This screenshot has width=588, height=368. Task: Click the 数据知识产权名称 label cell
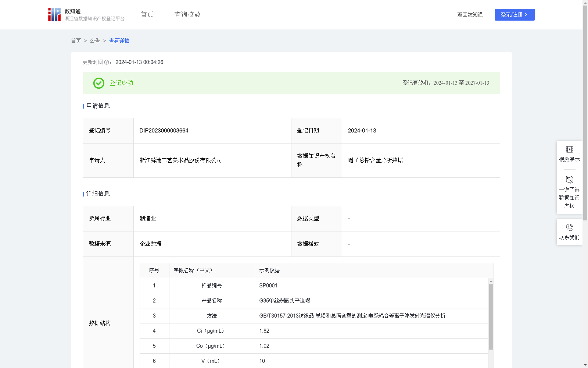[316, 160]
